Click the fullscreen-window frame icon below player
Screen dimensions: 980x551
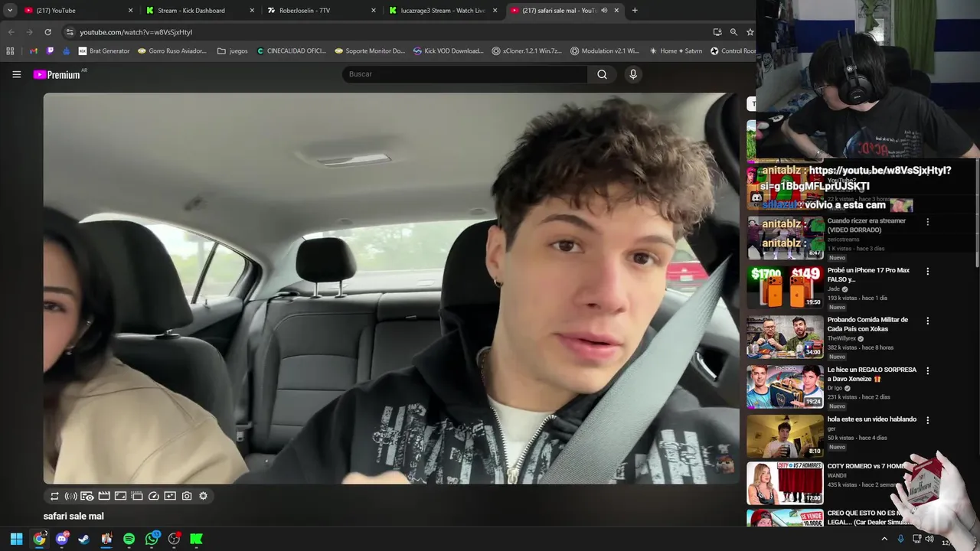[120, 496]
